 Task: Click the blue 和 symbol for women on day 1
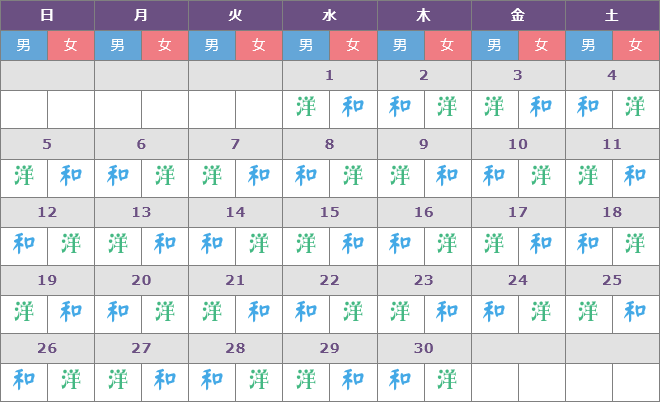tap(353, 107)
